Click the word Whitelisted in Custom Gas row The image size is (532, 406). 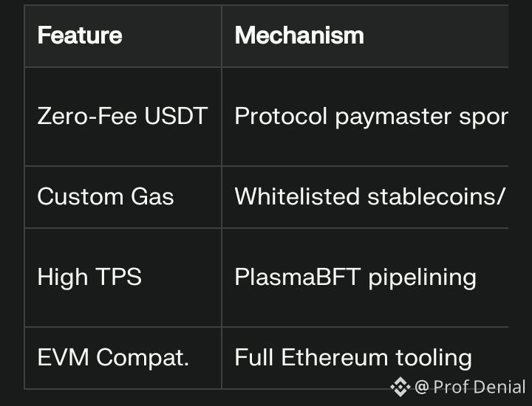(x=297, y=196)
